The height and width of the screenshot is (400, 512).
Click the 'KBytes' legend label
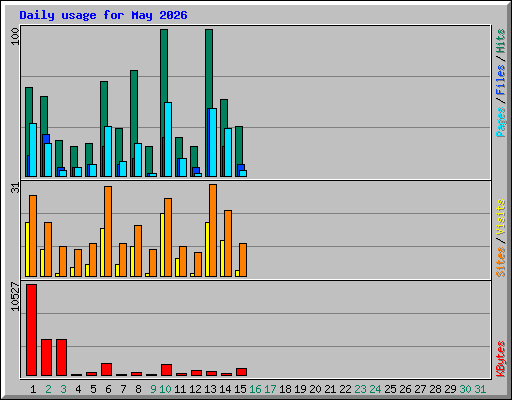point(500,359)
